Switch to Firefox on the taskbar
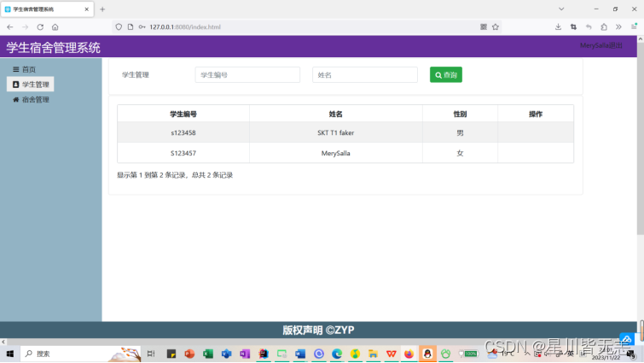644x363 pixels. pos(409,354)
